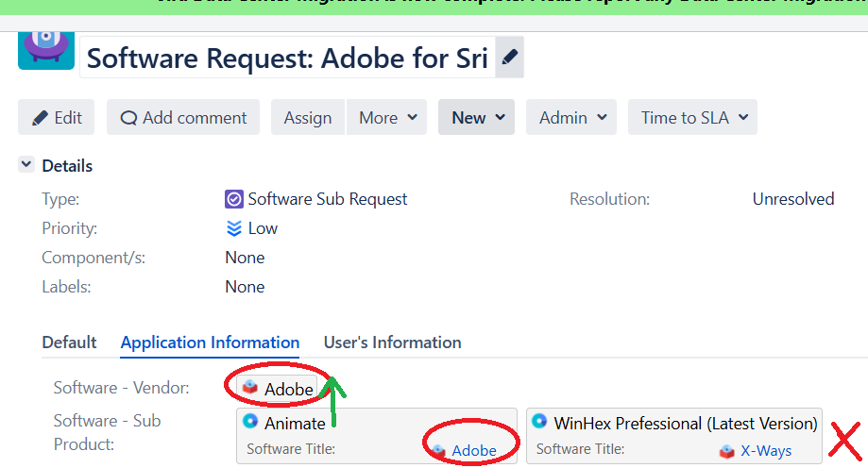
Task: Click the Adobe vendor object chip
Action: [277, 389]
